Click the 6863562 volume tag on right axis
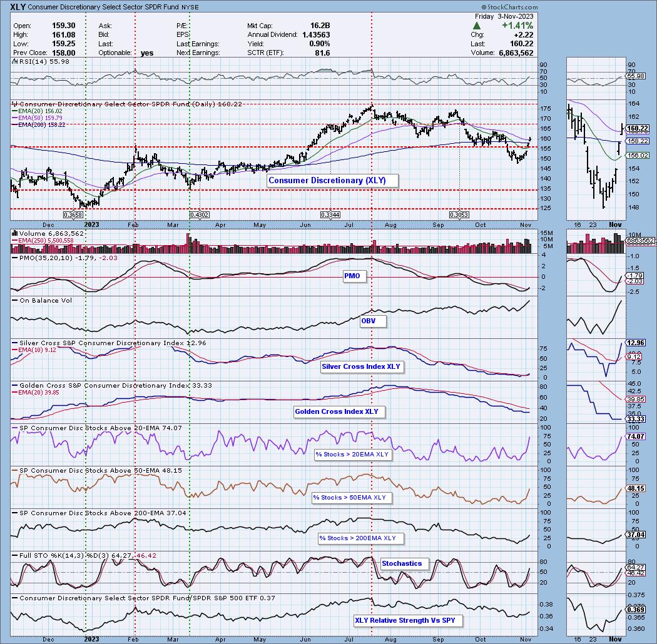 [640, 241]
